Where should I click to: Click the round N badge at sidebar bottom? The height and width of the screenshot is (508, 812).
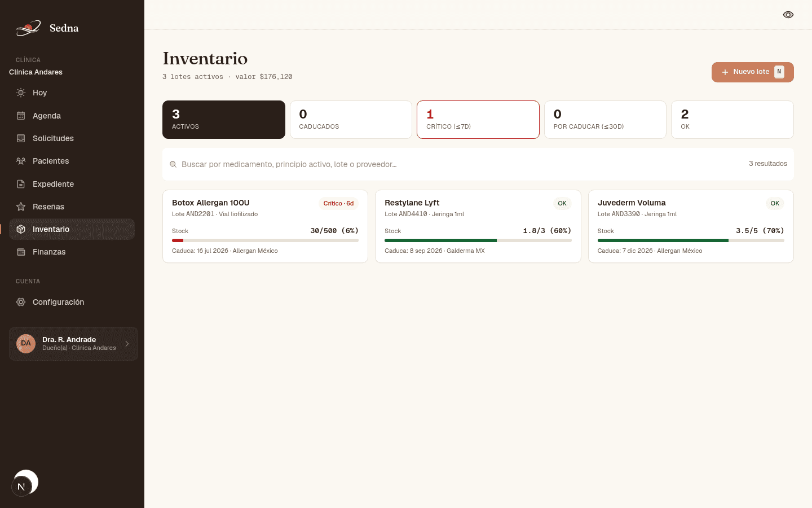click(21, 487)
